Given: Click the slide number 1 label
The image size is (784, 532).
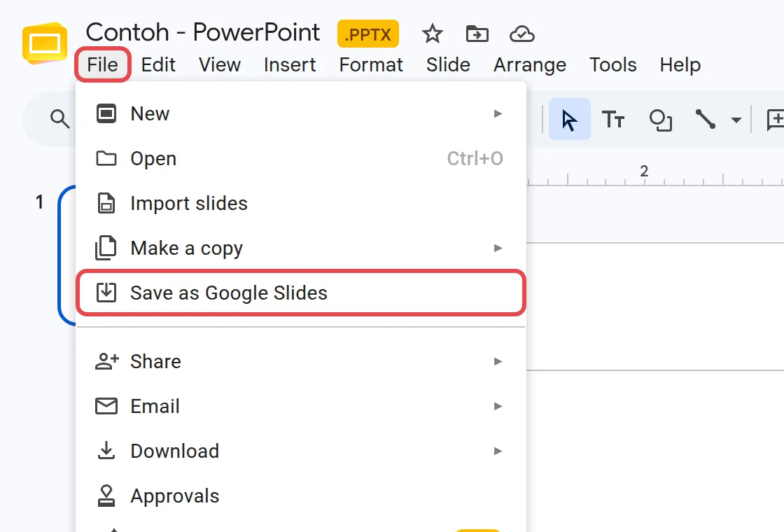Looking at the screenshot, I should pos(39,202).
